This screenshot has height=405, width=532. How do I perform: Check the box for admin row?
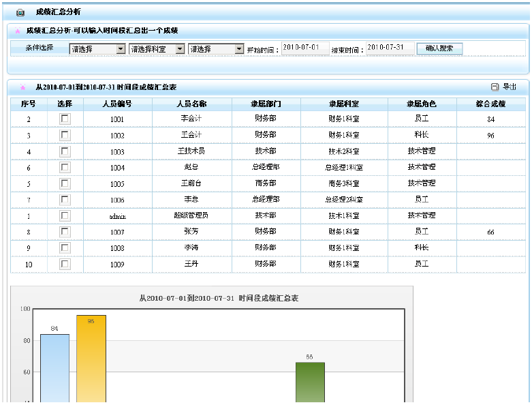[x=65, y=215]
